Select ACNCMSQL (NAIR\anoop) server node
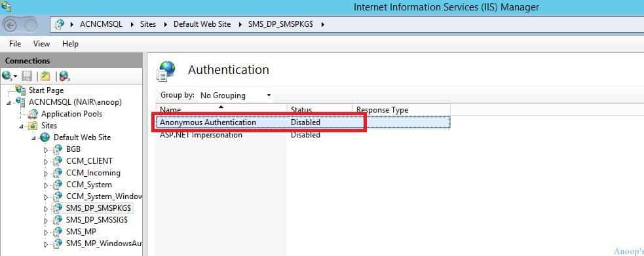Screen dimensions: 644x256 click(x=75, y=102)
